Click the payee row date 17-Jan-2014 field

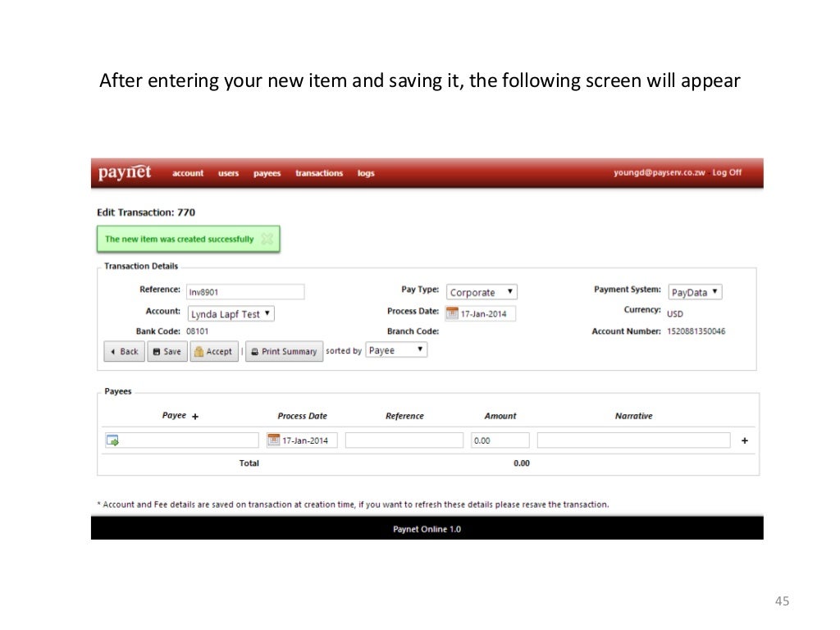302,441
